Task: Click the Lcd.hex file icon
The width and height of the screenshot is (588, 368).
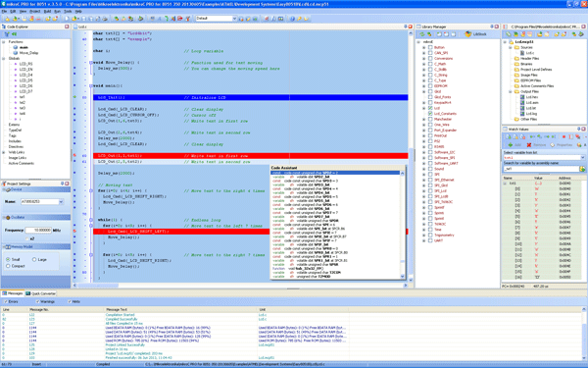Action: [x=522, y=97]
